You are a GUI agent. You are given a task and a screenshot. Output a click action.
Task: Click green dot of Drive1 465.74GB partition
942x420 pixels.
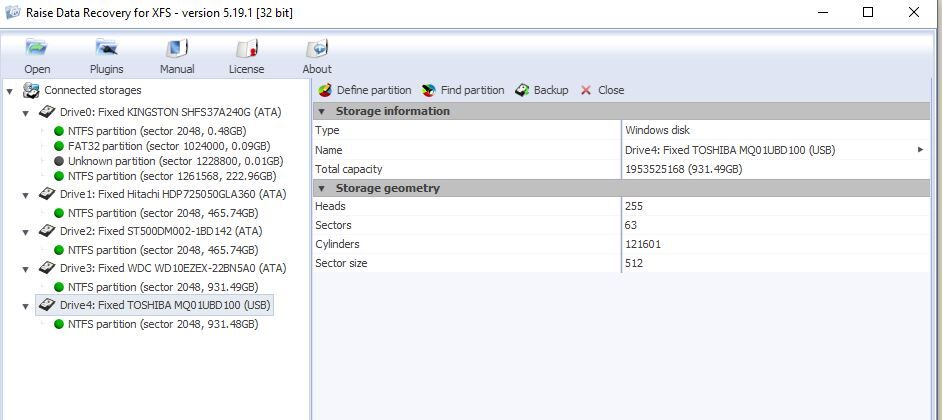(59, 213)
